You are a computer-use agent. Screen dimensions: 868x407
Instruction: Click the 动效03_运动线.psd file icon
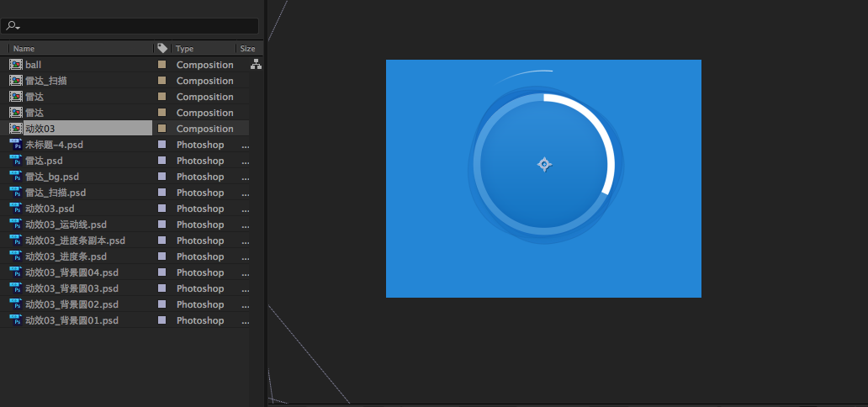[15, 225]
